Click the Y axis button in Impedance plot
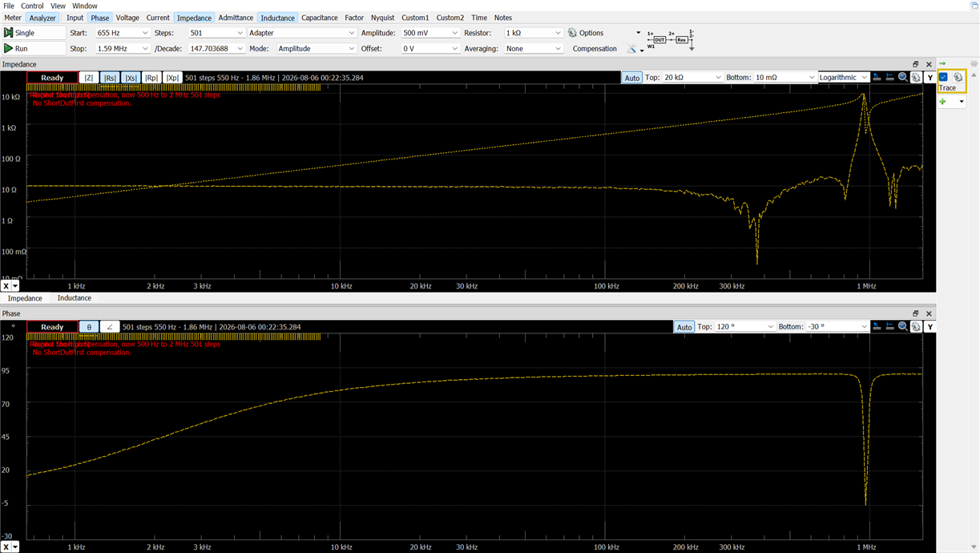The height and width of the screenshot is (553, 980). pyautogui.click(x=930, y=78)
